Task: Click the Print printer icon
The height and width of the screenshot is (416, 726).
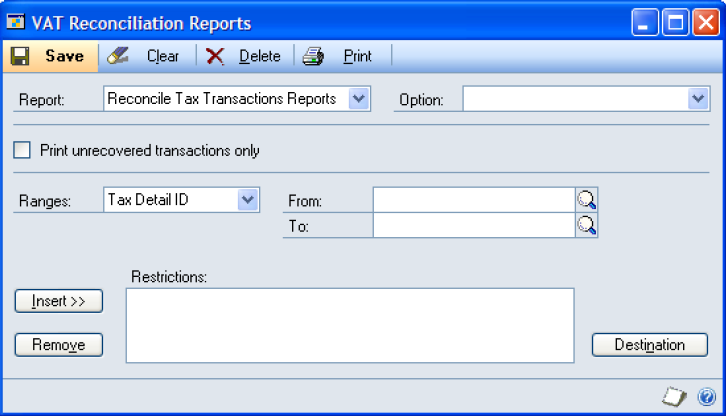Action: coord(314,56)
